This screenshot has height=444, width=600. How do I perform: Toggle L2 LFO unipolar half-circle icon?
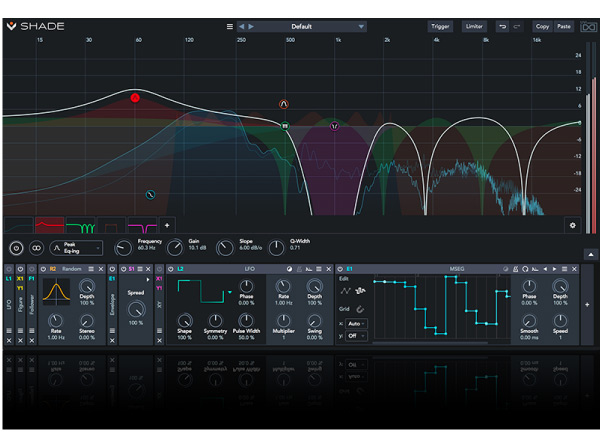point(289,269)
